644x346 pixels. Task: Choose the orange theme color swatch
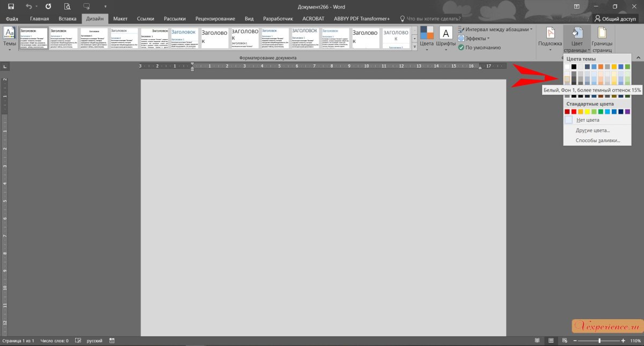(x=601, y=67)
